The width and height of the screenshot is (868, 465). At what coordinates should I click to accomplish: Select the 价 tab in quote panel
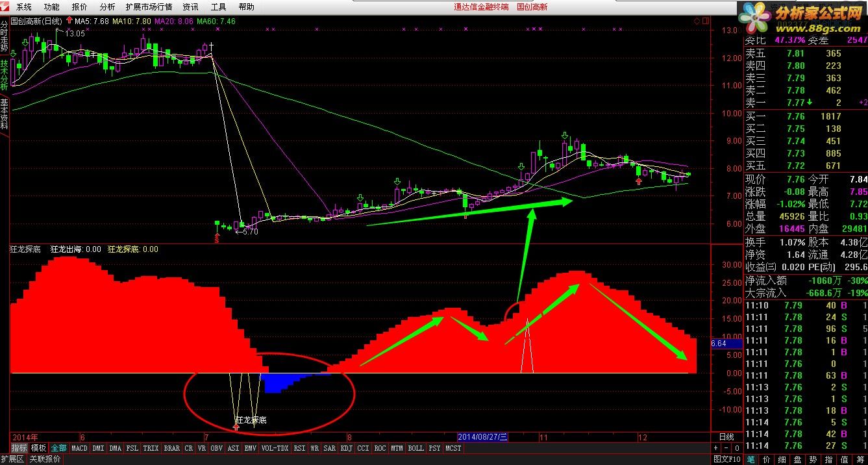[768, 459]
